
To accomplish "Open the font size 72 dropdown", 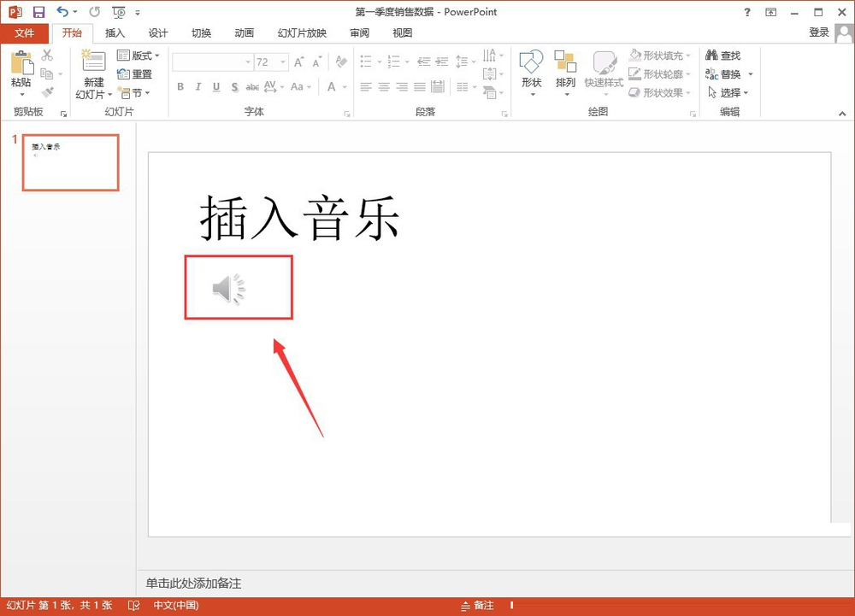I will coord(283,62).
